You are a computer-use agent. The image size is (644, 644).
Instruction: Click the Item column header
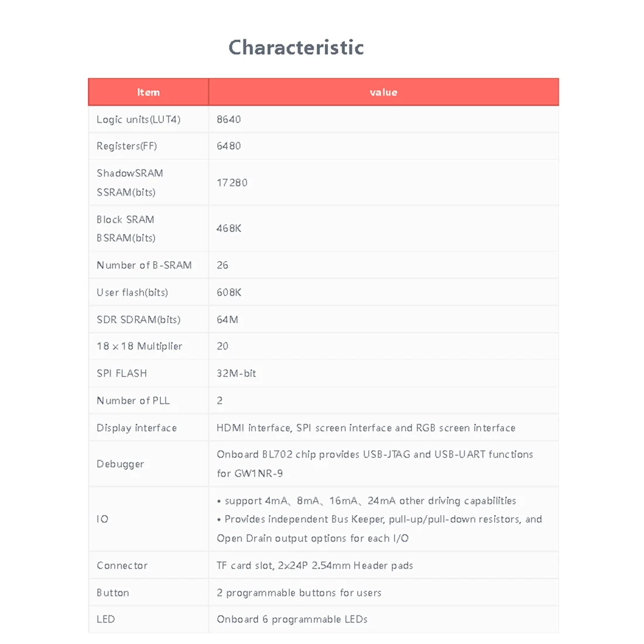click(148, 93)
